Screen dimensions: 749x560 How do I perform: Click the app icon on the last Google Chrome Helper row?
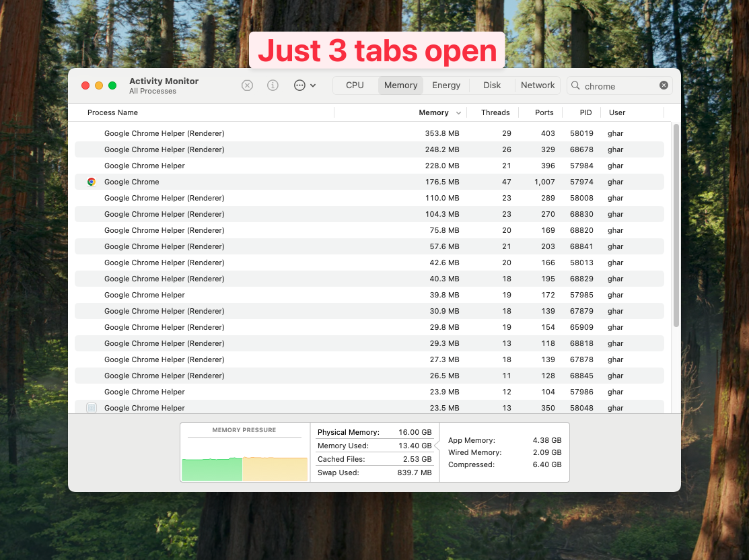(x=92, y=408)
